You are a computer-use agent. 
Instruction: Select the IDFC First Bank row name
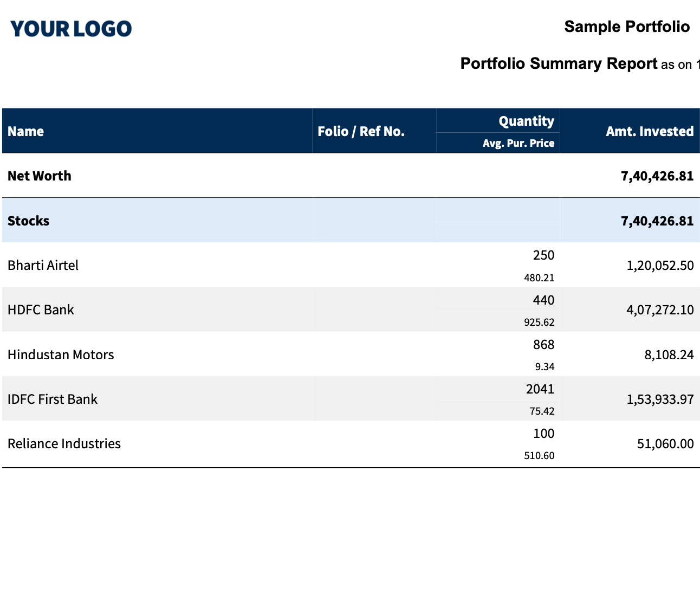point(53,399)
